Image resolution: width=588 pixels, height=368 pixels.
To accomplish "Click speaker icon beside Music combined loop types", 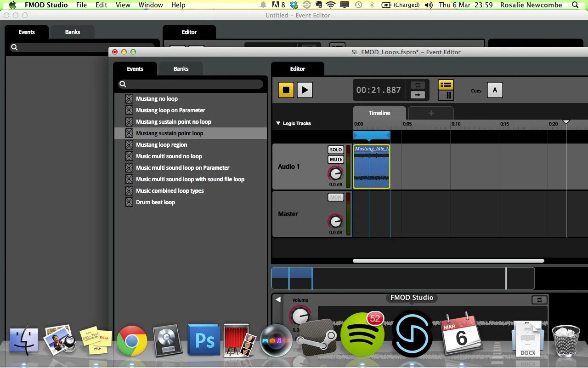I will click(x=129, y=190).
